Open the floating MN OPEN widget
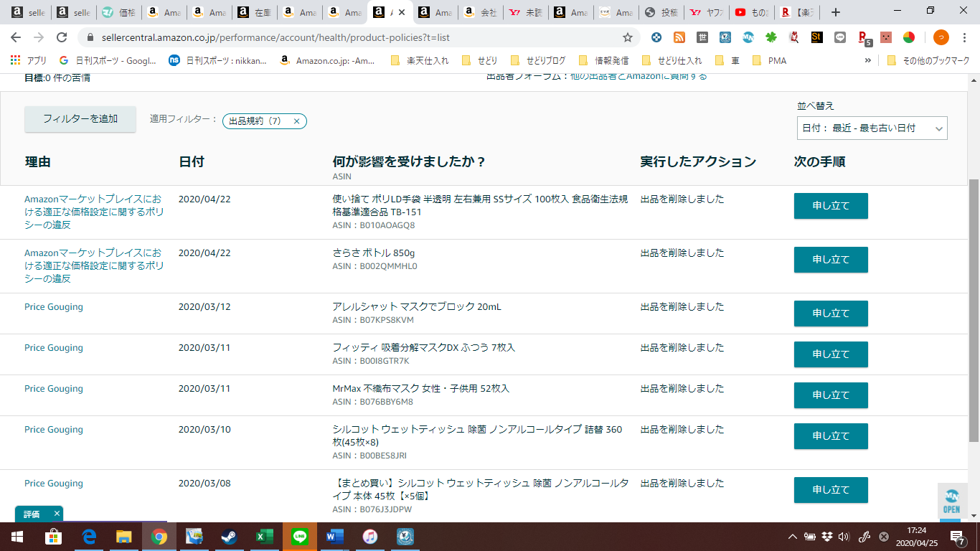The width and height of the screenshot is (980, 551). click(952, 501)
